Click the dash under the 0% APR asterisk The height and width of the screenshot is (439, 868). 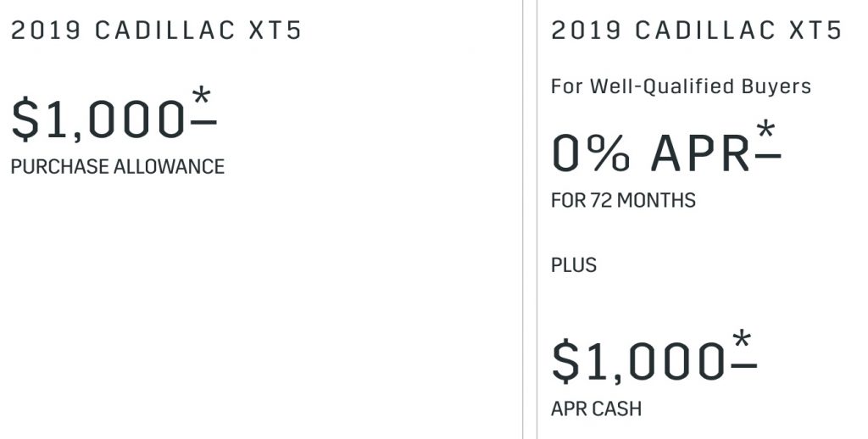(x=768, y=156)
